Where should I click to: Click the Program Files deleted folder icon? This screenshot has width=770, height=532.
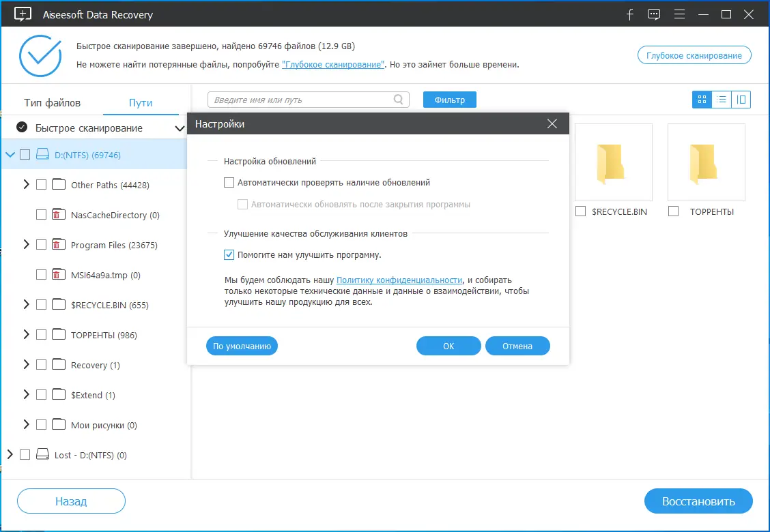(59, 244)
